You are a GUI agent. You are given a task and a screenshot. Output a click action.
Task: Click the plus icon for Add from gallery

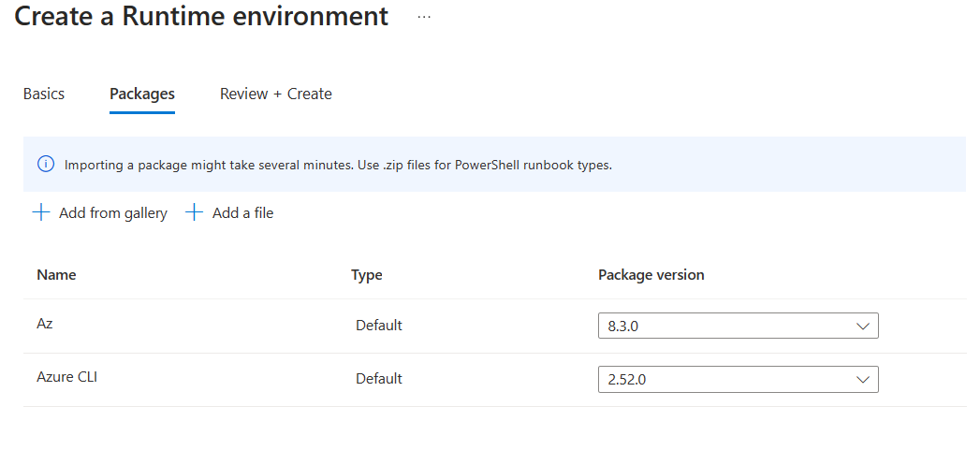pos(41,212)
